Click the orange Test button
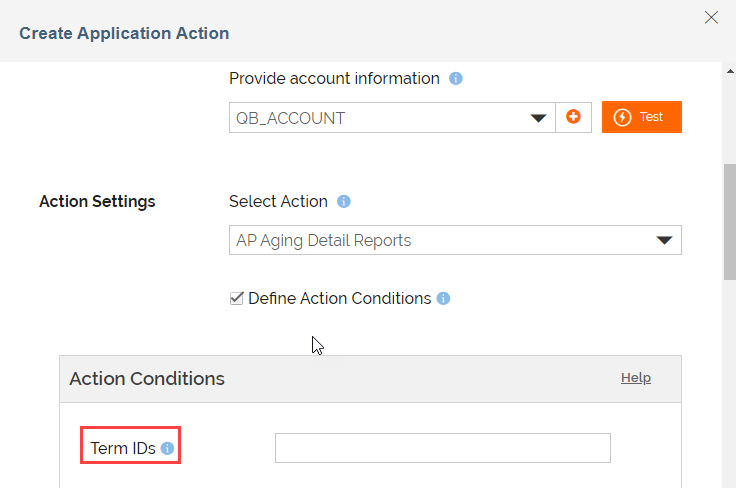 [x=641, y=117]
